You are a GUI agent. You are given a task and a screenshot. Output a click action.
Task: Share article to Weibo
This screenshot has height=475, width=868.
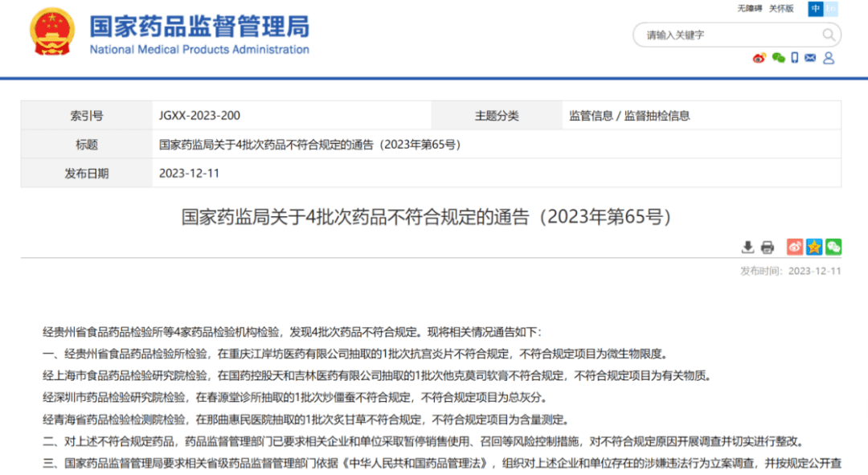[795, 247]
